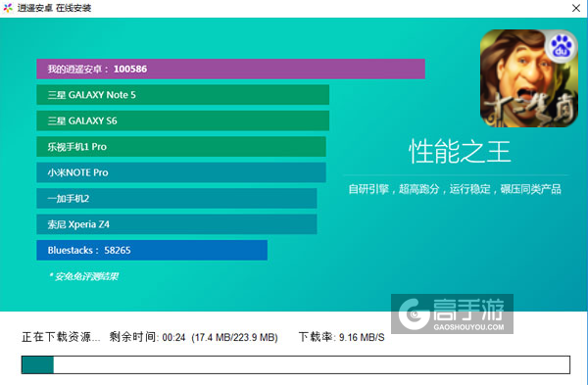This screenshot has height=385, width=588.
Task: Click the 下载率 9.16 MB/S text
Action: (342, 337)
